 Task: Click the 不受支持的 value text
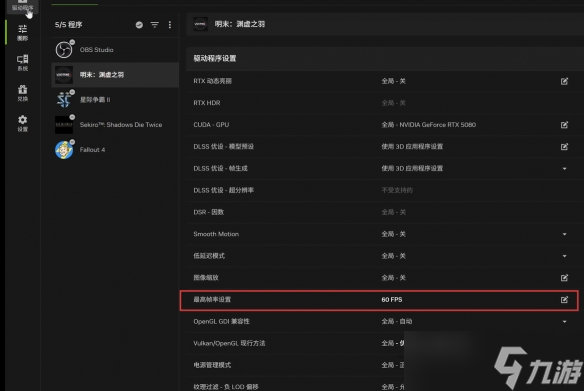(397, 190)
